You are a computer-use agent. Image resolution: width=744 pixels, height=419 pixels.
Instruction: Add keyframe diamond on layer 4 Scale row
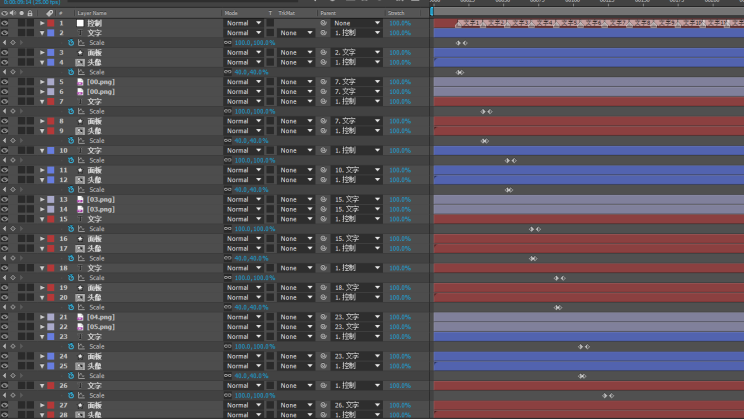point(13,72)
